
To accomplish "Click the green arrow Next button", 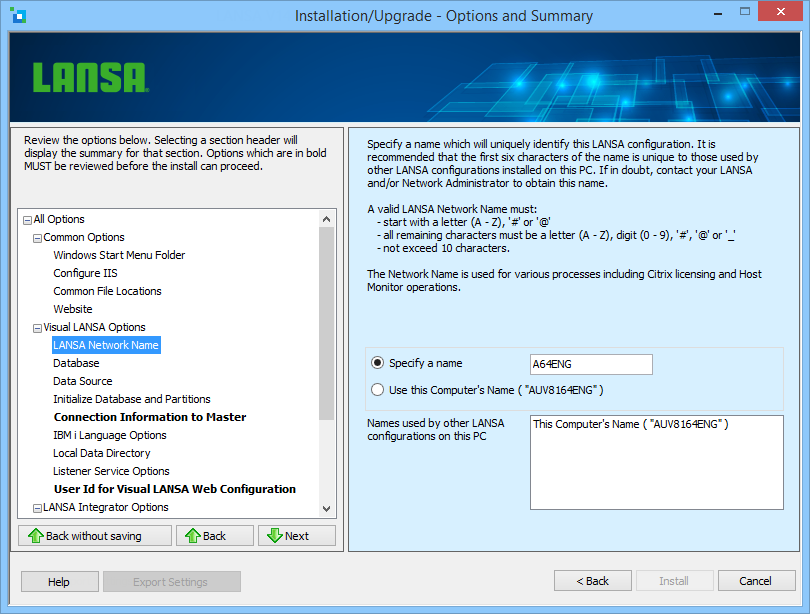I will [x=297, y=536].
